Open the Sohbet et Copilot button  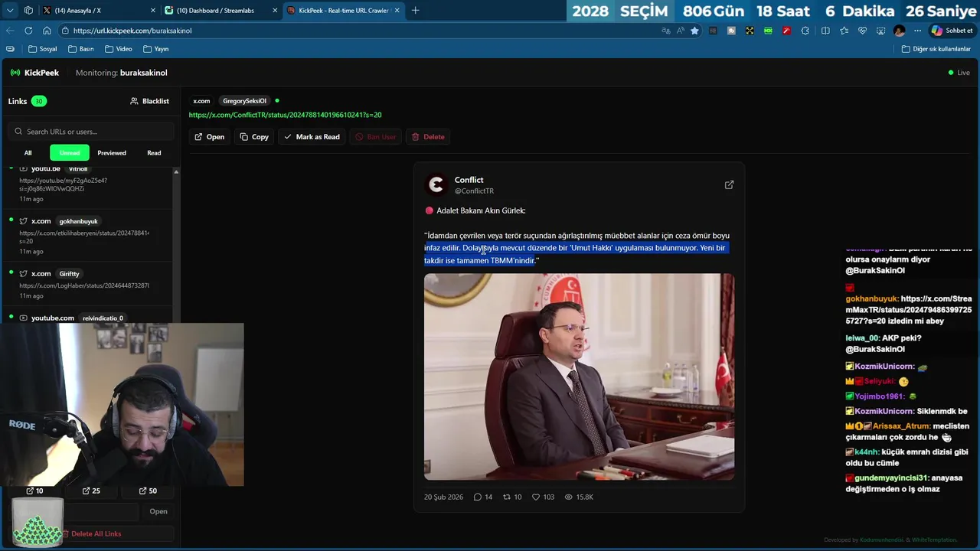[951, 31]
